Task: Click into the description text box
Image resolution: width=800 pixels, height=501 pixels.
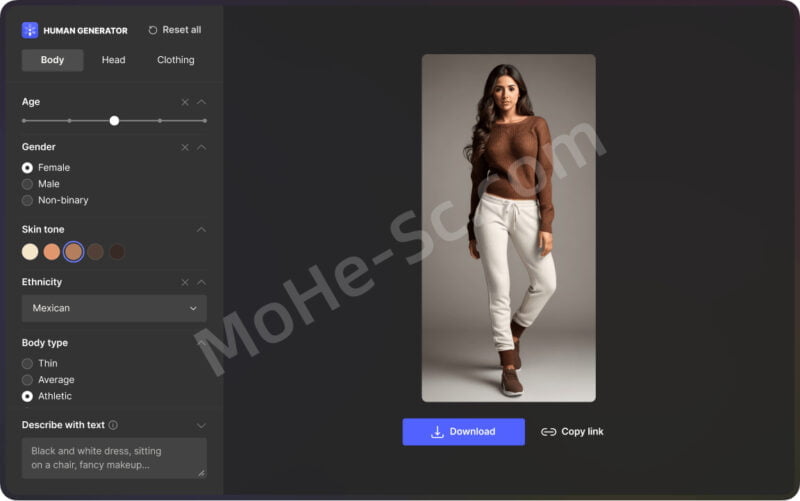Action: (114, 457)
